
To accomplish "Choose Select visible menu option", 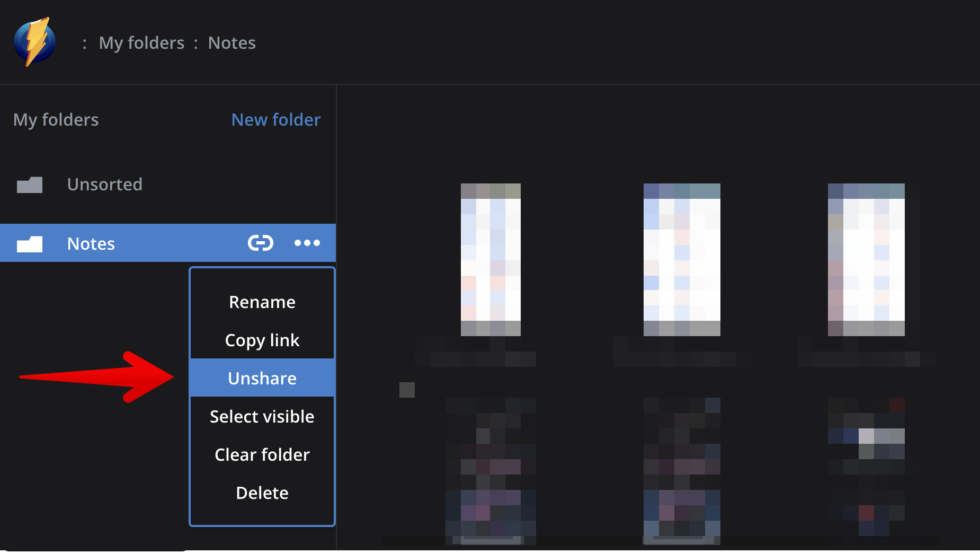I will point(262,417).
